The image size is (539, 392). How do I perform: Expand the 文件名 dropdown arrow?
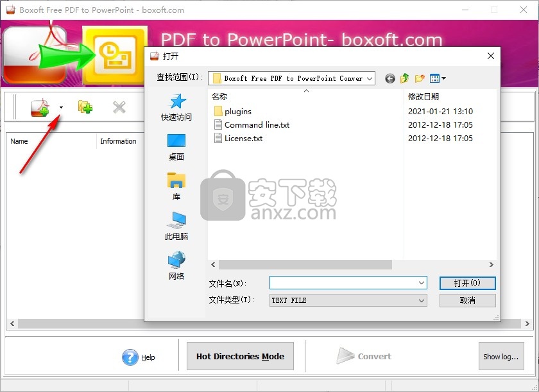click(422, 283)
